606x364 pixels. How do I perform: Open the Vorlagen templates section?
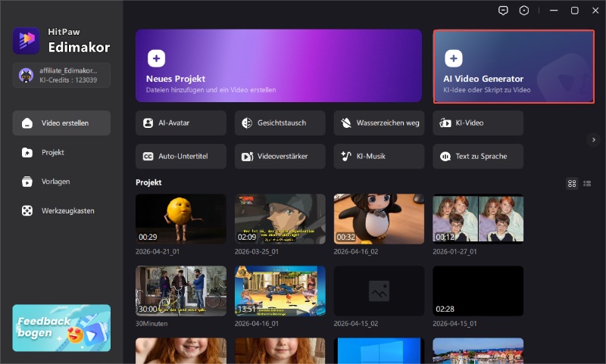(x=61, y=182)
